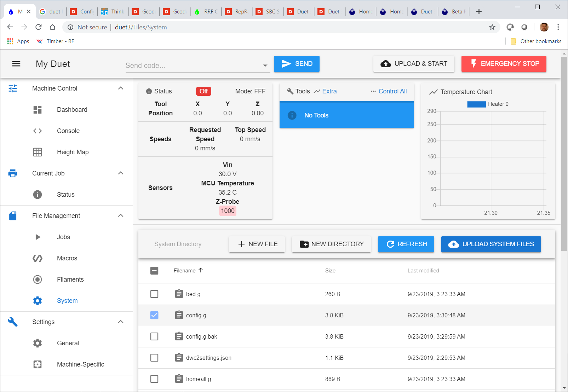Click the SEND button

[297, 64]
